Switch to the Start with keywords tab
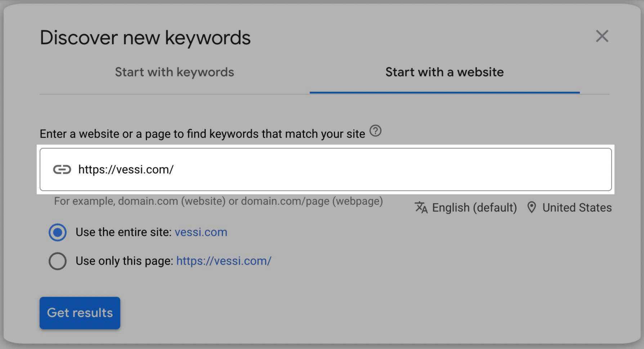644x349 pixels. [x=174, y=72]
